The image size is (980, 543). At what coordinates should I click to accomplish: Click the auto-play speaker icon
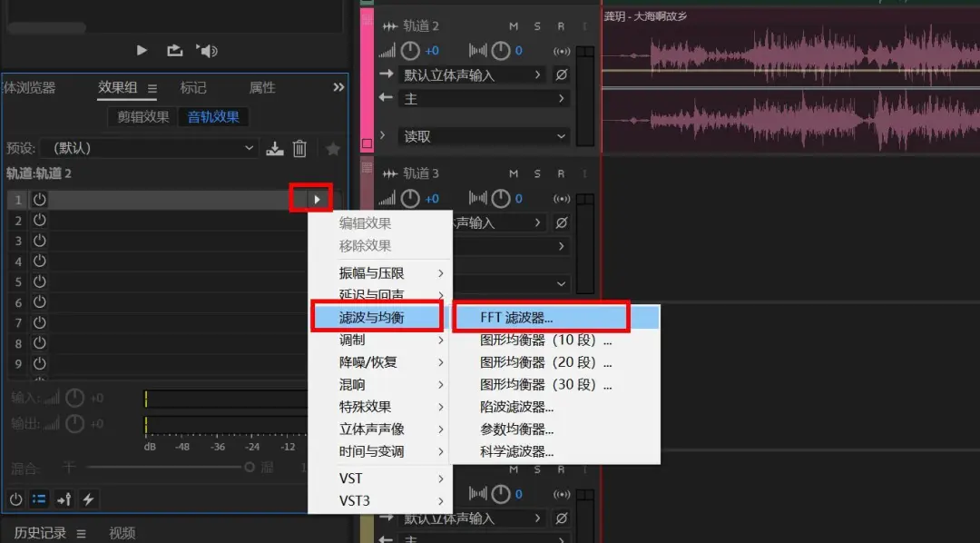(207, 50)
